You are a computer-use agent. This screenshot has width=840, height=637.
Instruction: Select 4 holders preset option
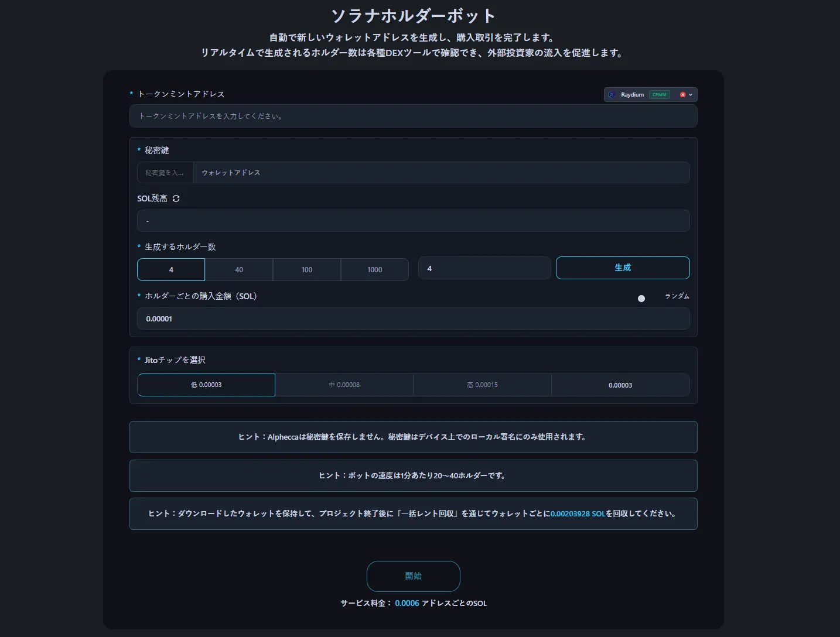click(171, 270)
